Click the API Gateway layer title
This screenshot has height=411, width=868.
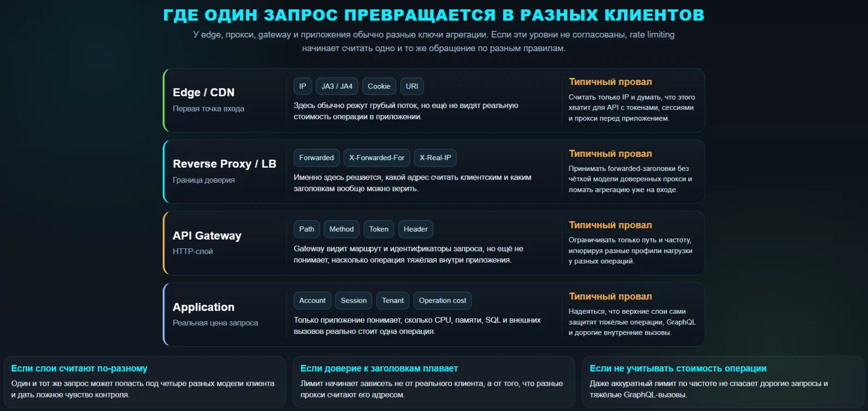pyautogui.click(x=207, y=236)
